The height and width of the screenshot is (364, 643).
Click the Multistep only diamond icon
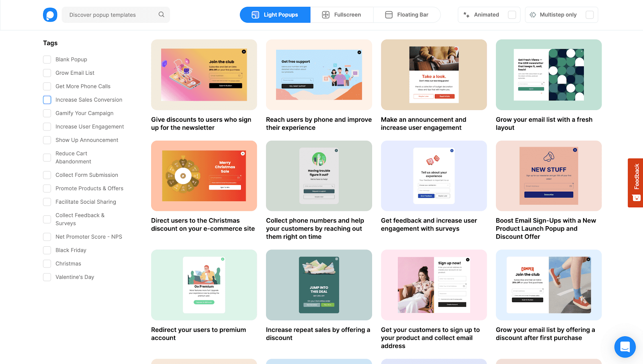[x=533, y=15]
